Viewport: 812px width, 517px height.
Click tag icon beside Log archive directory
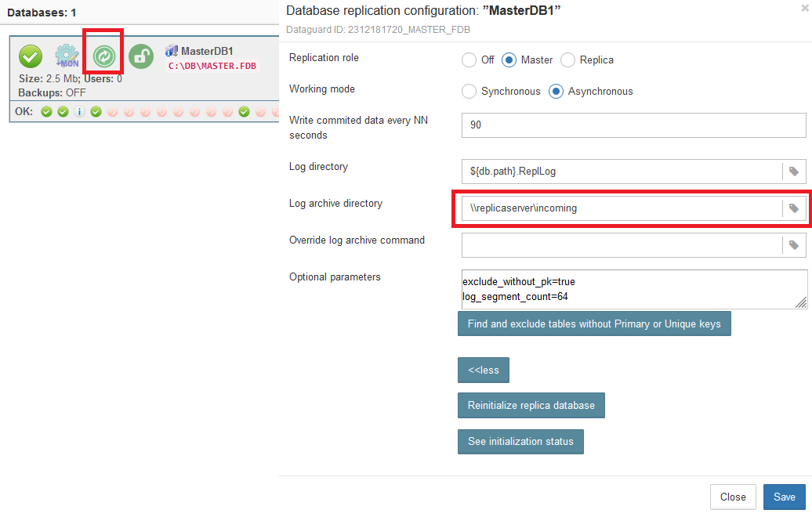[x=793, y=208]
